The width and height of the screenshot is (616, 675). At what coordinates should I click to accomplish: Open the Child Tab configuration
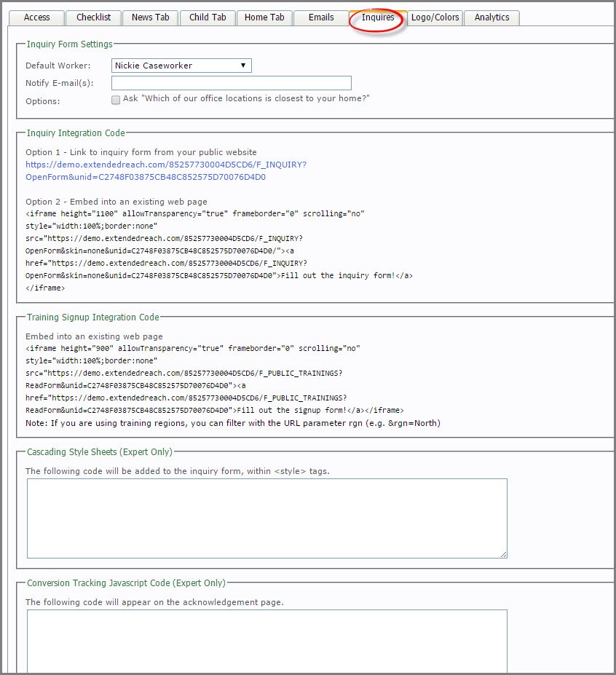[x=208, y=17]
